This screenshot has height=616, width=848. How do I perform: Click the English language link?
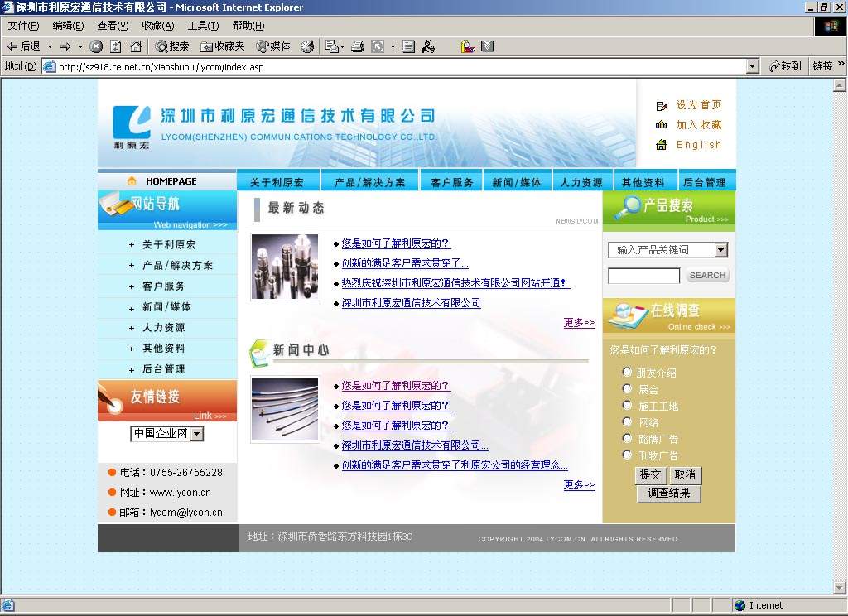coord(699,145)
